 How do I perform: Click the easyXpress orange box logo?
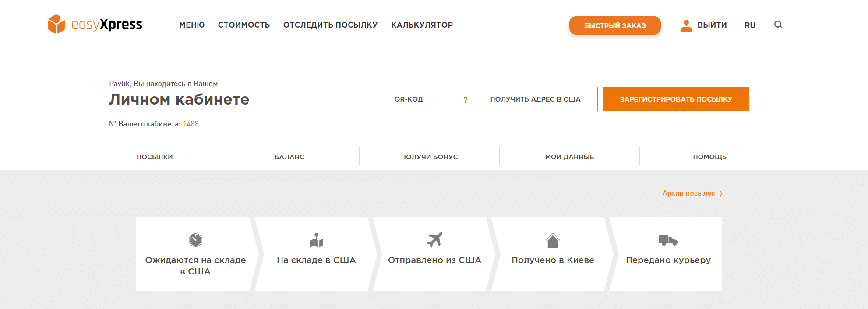pyautogui.click(x=56, y=24)
